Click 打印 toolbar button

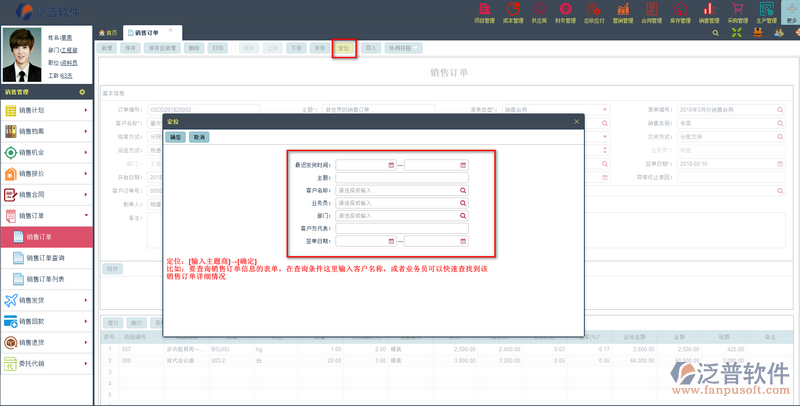click(218, 48)
